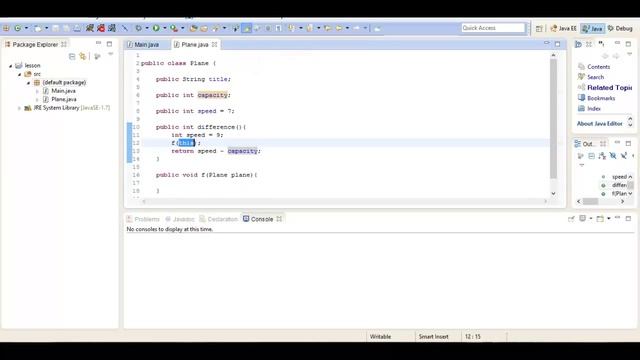Click the Index link in Help view
The width and height of the screenshot is (640, 360).
594,109
